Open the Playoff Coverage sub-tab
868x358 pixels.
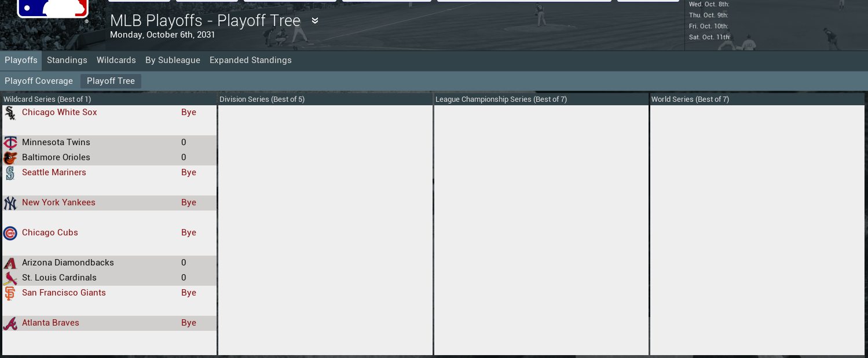[39, 81]
